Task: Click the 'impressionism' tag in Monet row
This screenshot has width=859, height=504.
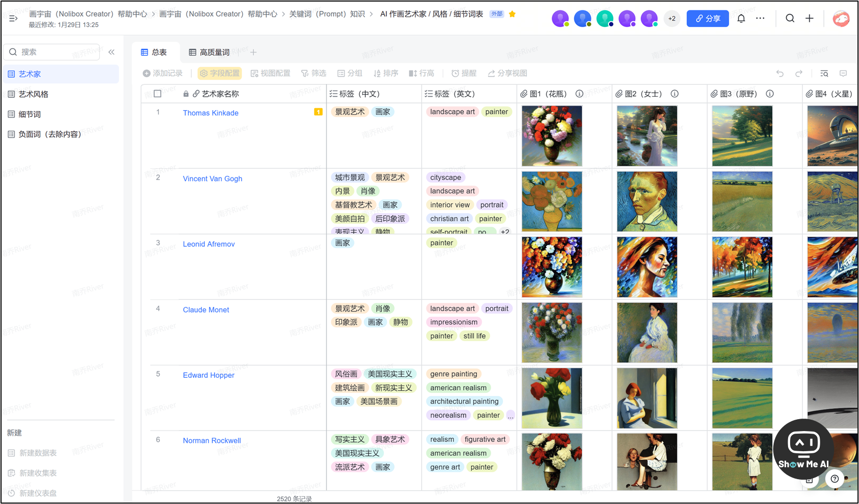Action: (454, 322)
